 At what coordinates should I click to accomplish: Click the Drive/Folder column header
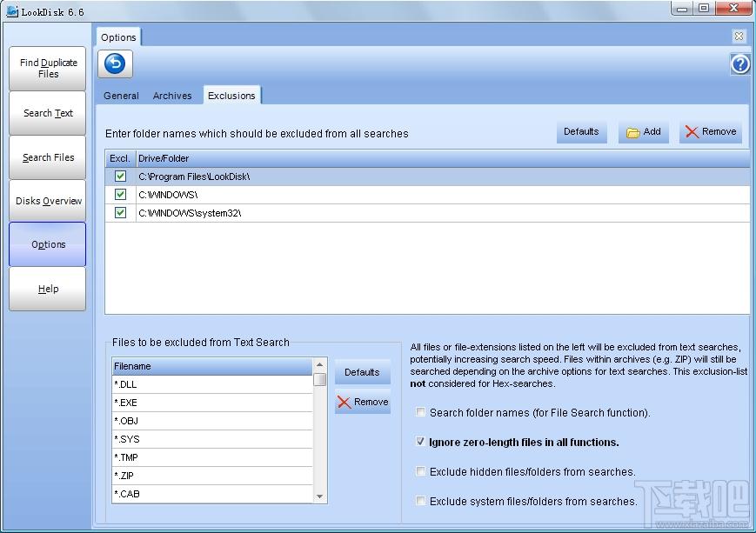(x=443, y=158)
